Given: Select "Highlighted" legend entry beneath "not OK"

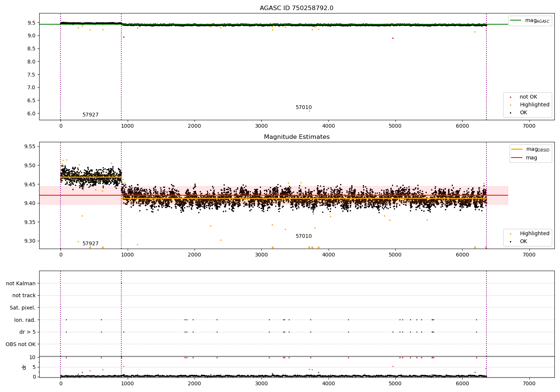Looking at the screenshot, I should (535, 105).
